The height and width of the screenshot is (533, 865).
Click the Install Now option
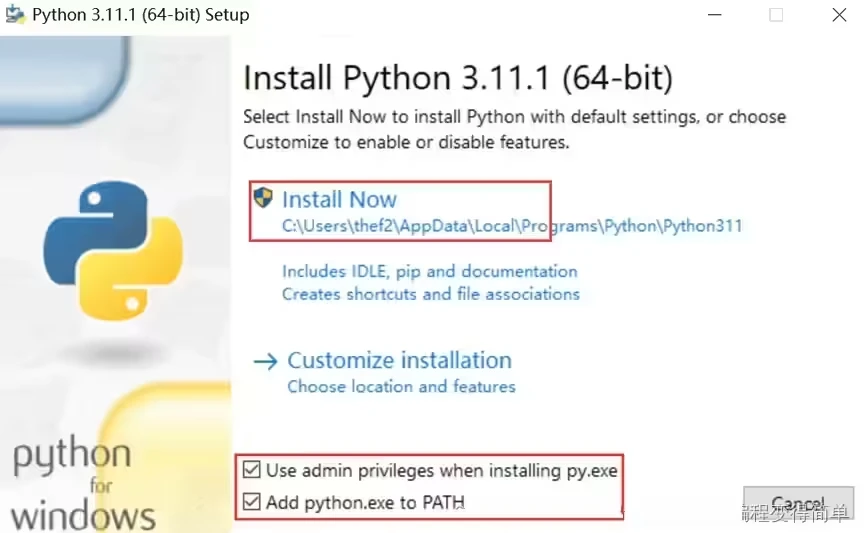tap(339, 200)
